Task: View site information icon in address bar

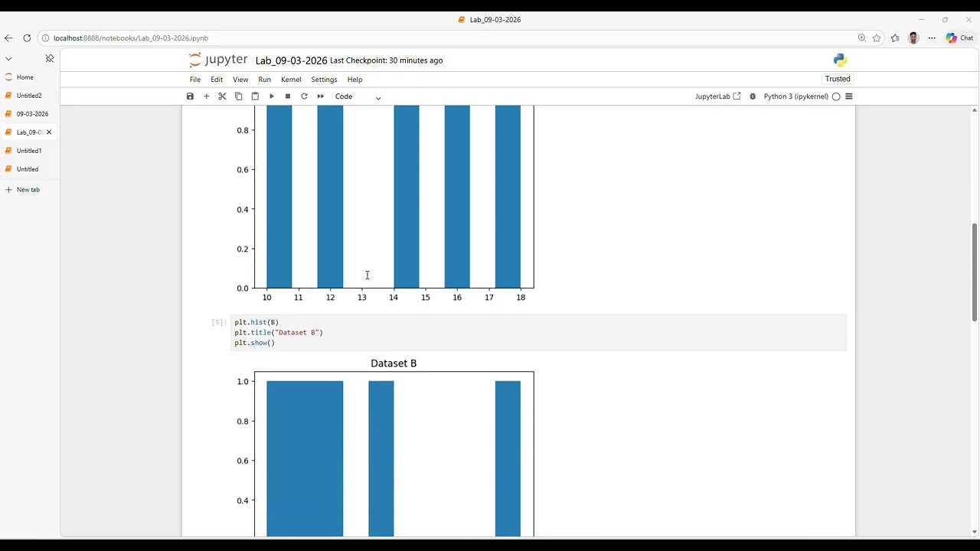Action: click(45, 38)
